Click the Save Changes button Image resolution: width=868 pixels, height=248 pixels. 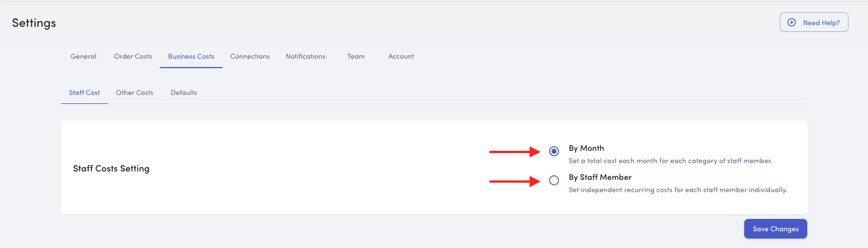[775, 229]
